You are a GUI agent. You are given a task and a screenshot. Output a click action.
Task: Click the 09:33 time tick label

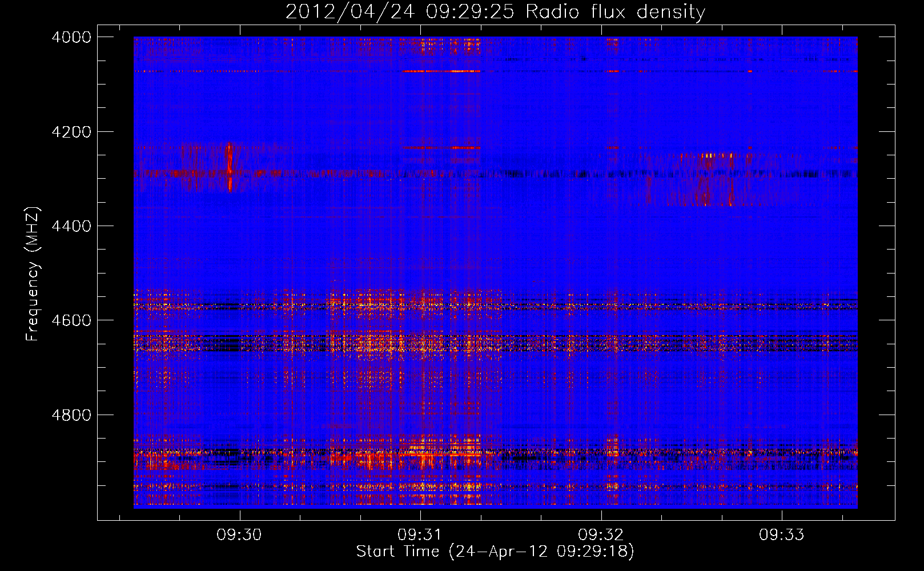781,534
